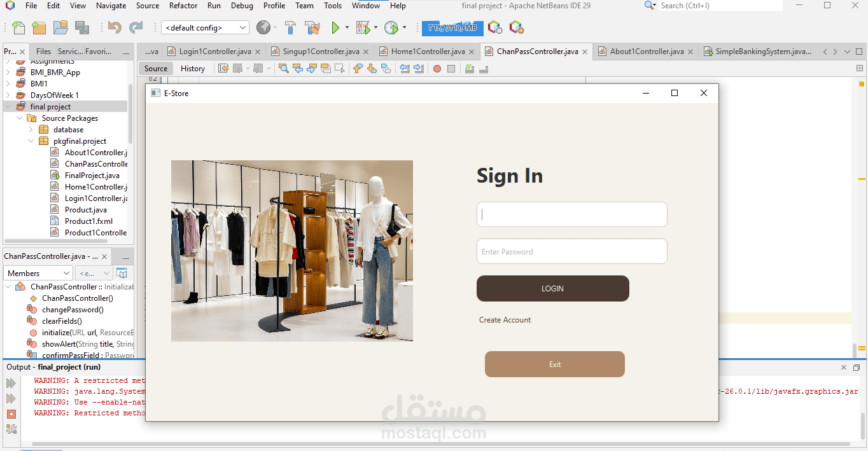
Task: Click the red Stop icon in Output panel
Action: point(11,414)
